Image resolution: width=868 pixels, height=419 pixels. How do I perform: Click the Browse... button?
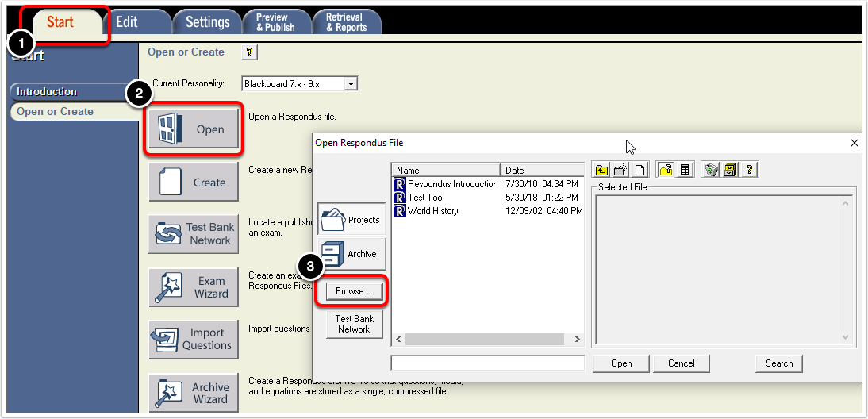point(355,291)
